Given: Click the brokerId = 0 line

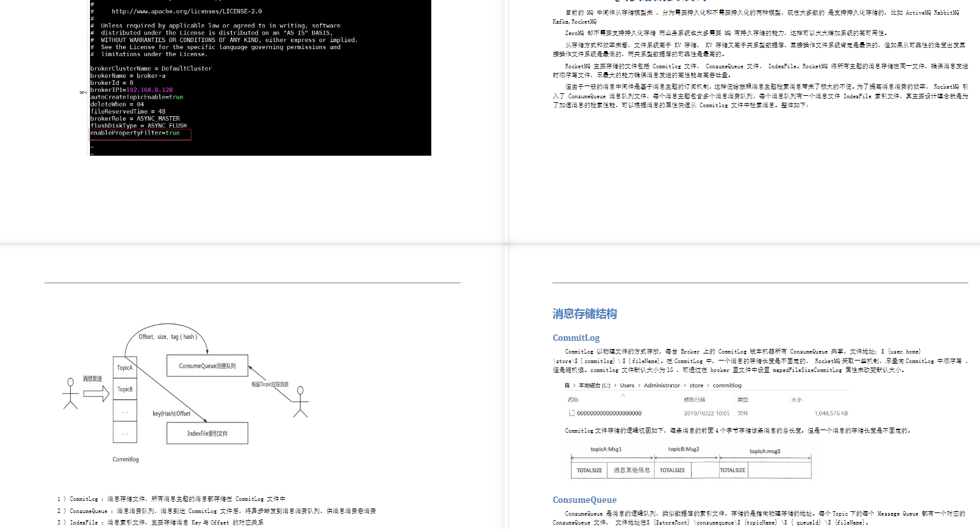Looking at the screenshot, I should [x=112, y=82].
